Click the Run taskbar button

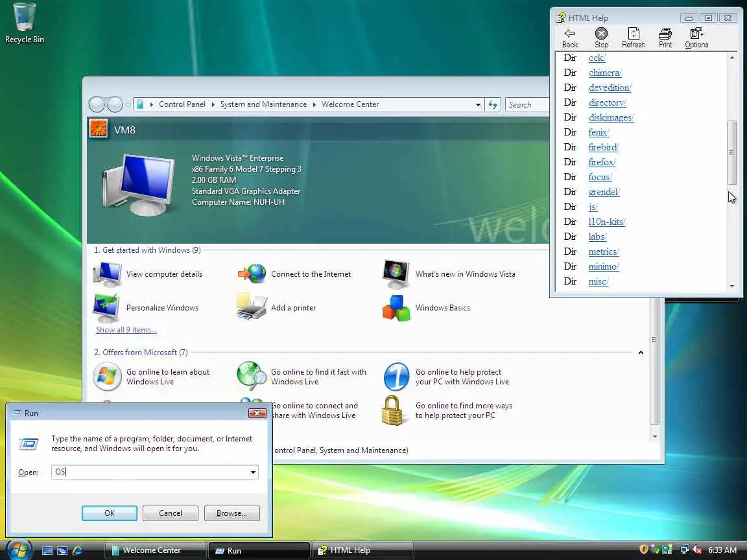pyautogui.click(x=259, y=550)
